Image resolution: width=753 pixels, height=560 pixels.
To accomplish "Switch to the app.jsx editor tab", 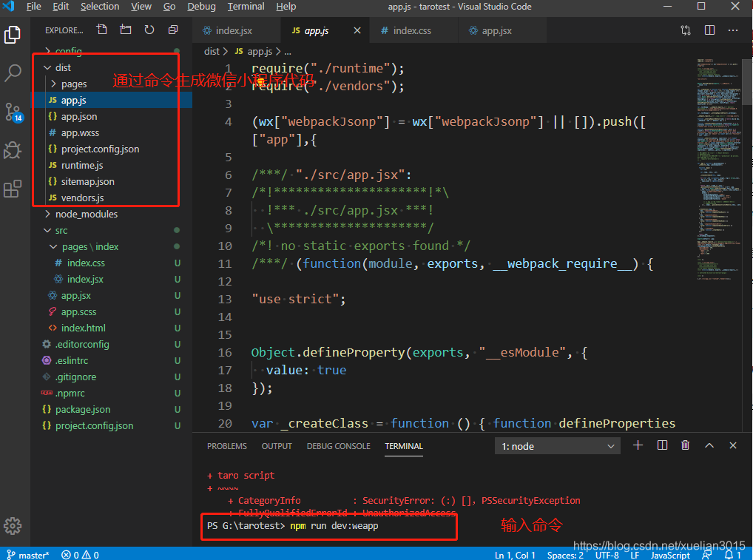I will [502, 31].
